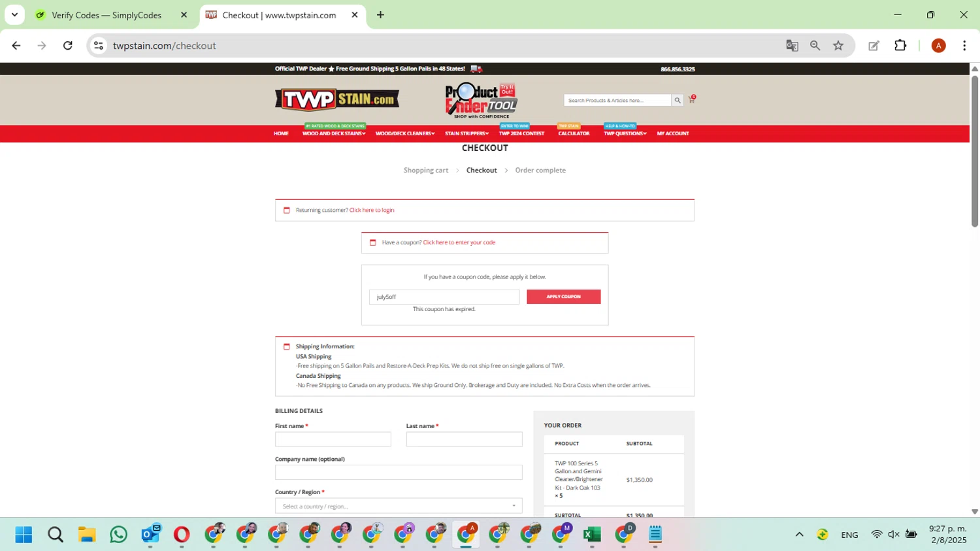Open MY ACCOUNT page
Viewport: 980px width, 551px height.
point(673,133)
